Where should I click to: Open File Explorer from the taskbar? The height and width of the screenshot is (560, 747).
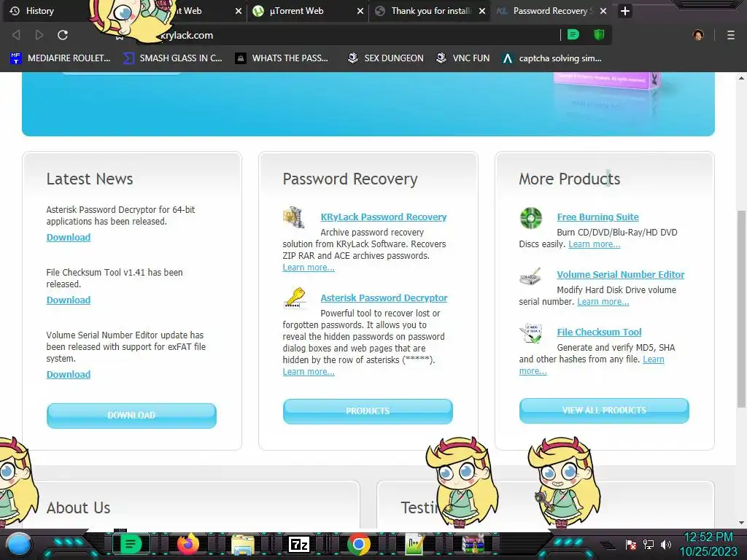click(x=243, y=544)
